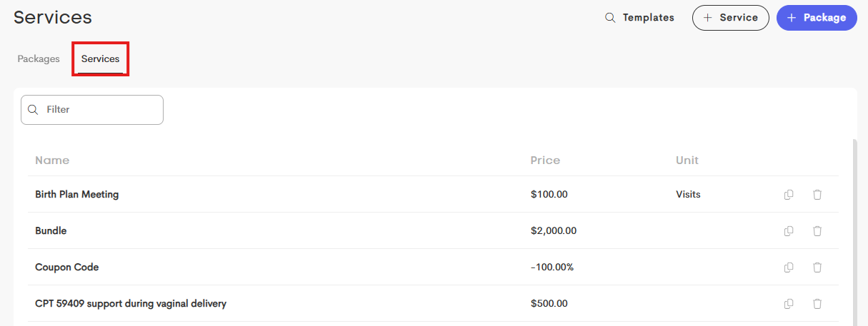
Task: Click the magnifier icon in Filter box
Action: pos(32,110)
